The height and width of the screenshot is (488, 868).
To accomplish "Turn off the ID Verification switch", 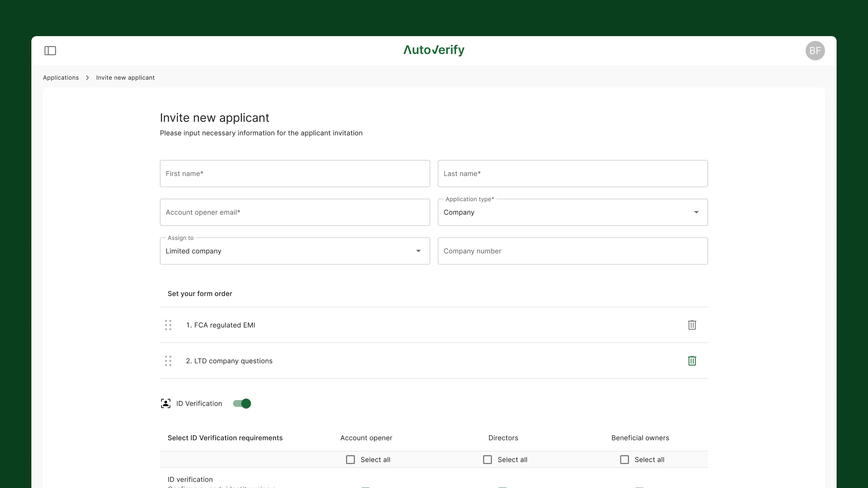I will 242,404.
